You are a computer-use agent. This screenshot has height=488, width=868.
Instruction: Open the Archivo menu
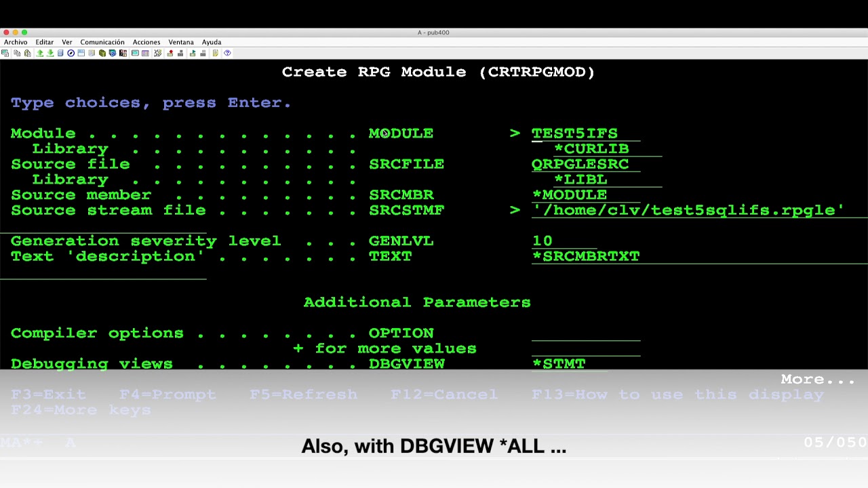coord(16,42)
